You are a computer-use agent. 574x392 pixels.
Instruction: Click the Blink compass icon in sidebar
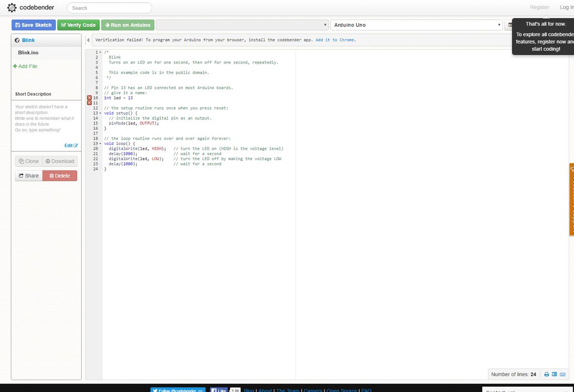click(17, 40)
